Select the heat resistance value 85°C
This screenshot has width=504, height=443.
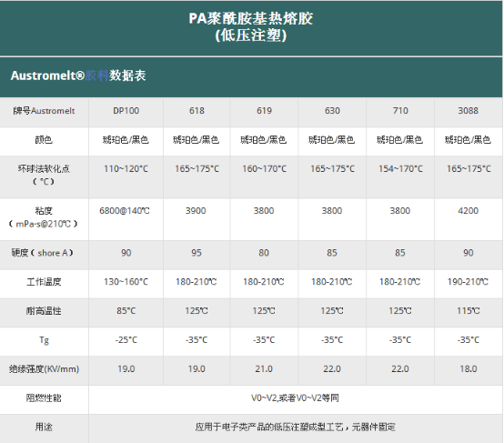tap(126, 311)
